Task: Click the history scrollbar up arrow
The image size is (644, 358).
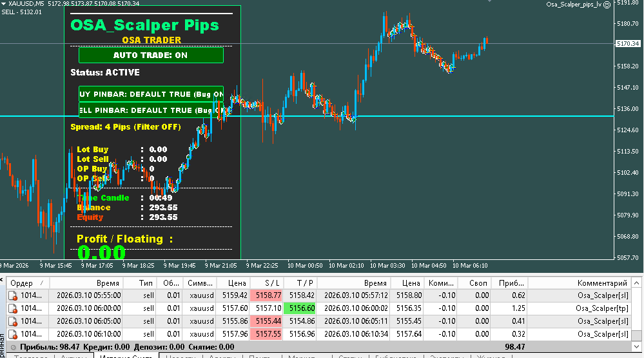Action: click(x=636, y=283)
